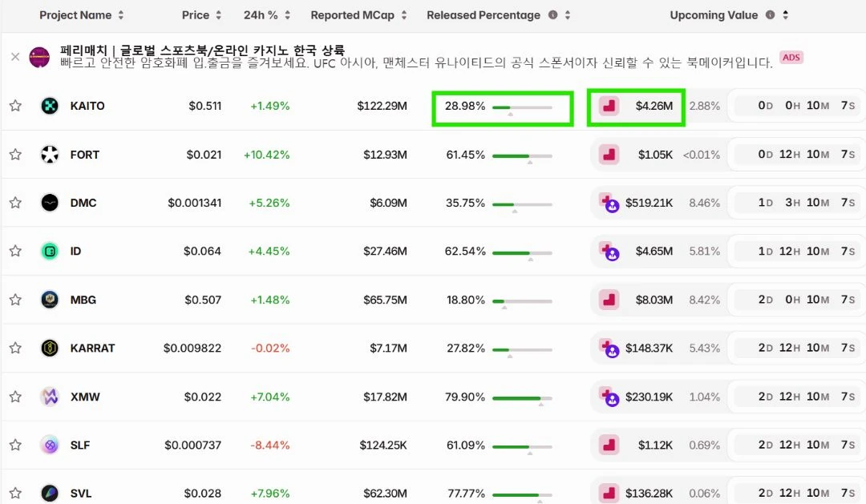This screenshot has height=504, width=866.
Task: Open the KAITO token logo
Action: coord(50,106)
